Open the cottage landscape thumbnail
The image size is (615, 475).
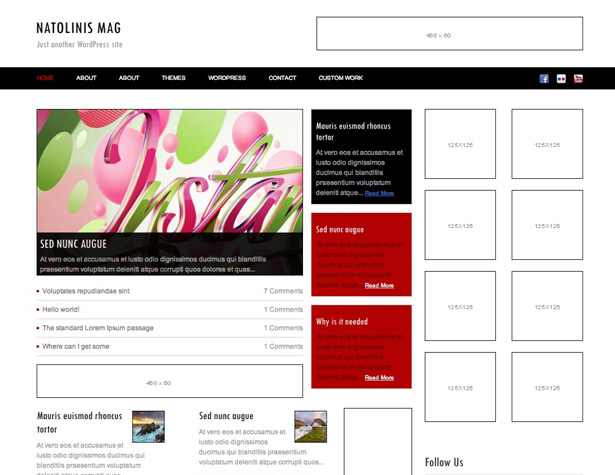(x=311, y=427)
